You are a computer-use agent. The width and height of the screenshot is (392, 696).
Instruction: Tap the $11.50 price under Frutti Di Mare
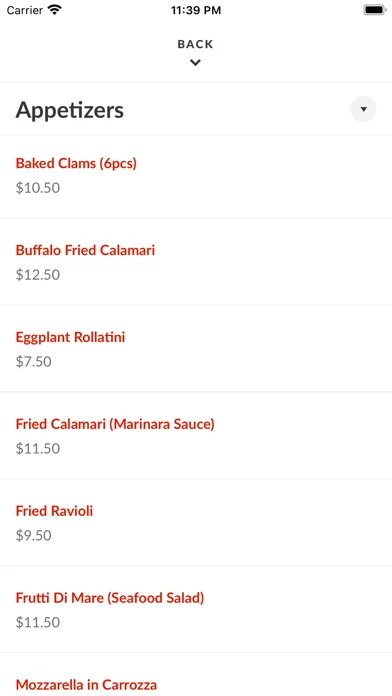pyautogui.click(x=38, y=623)
